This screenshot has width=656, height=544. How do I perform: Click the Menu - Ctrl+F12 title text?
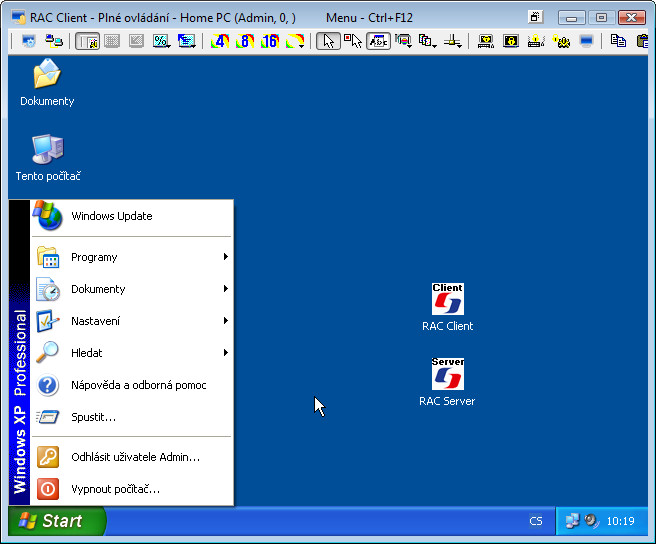coord(369,18)
